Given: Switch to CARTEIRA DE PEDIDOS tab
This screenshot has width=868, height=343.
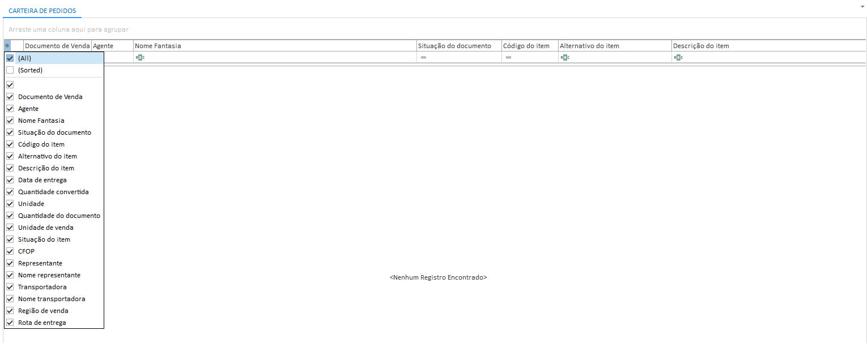Looking at the screenshot, I should 42,11.
